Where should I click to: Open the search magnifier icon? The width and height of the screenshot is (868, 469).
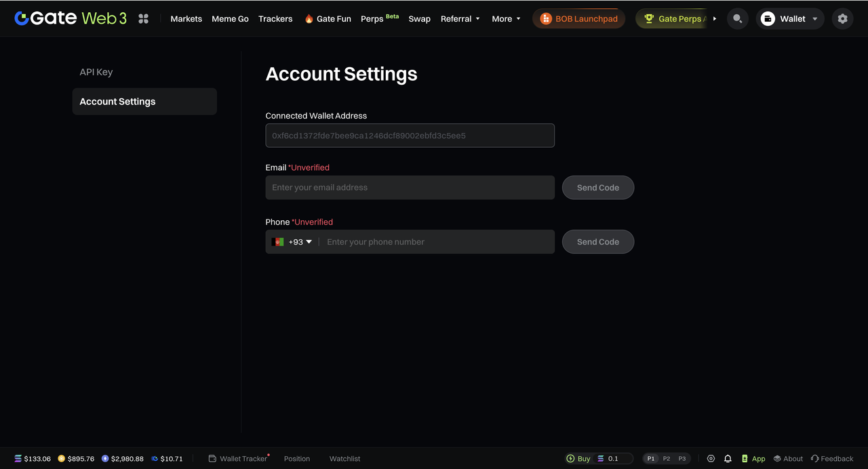pyautogui.click(x=737, y=19)
